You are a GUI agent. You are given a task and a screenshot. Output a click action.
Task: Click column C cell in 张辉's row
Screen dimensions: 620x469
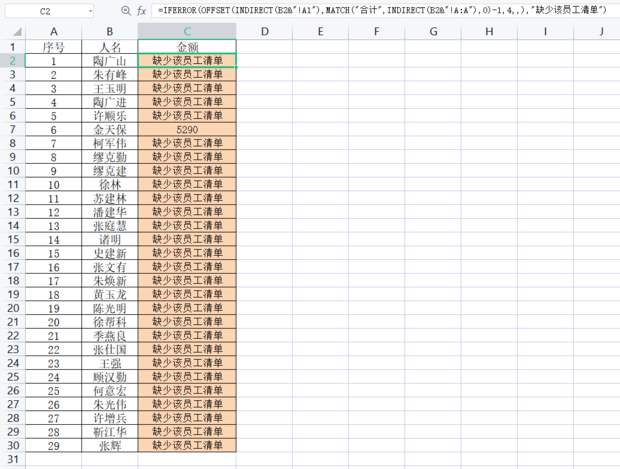point(187,445)
